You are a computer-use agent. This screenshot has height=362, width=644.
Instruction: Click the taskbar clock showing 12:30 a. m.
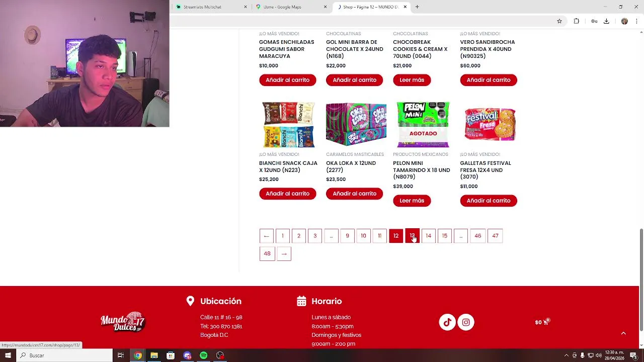(614, 355)
